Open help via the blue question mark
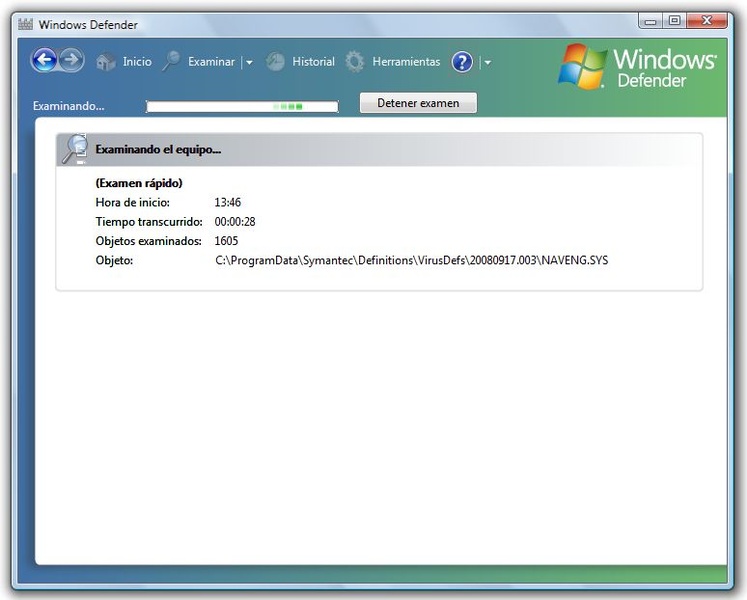This screenshot has width=747, height=600. click(462, 62)
